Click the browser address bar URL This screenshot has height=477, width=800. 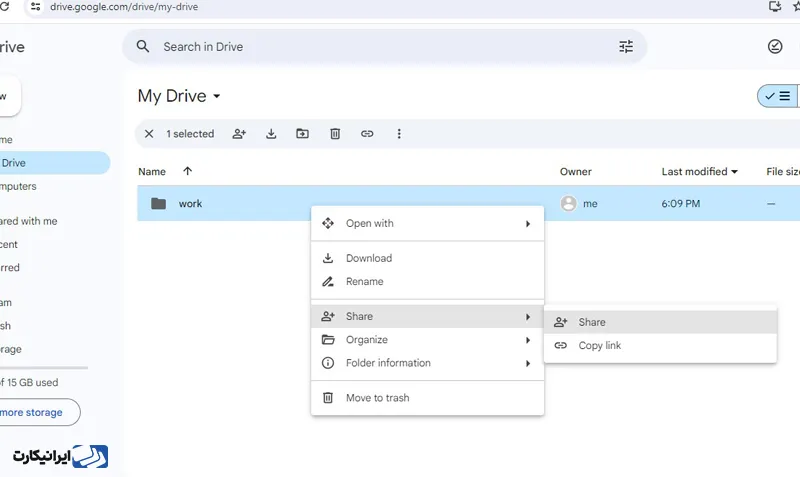(x=124, y=7)
